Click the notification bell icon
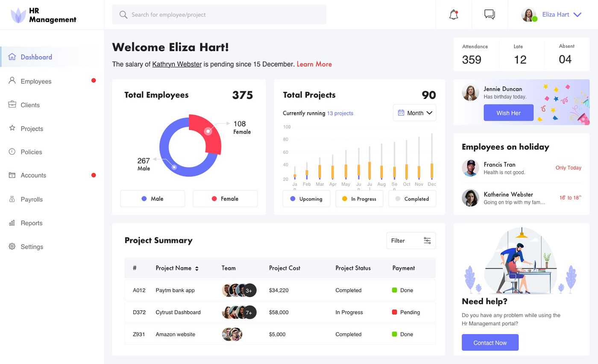598x364 pixels. coord(454,15)
